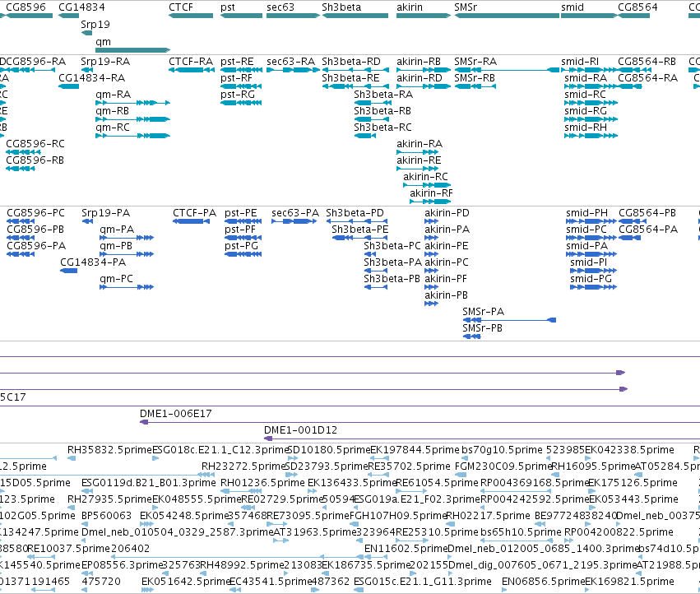700x594 pixels.
Task: Select the CTCF gene feature
Action: pyautogui.click(x=191, y=16)
